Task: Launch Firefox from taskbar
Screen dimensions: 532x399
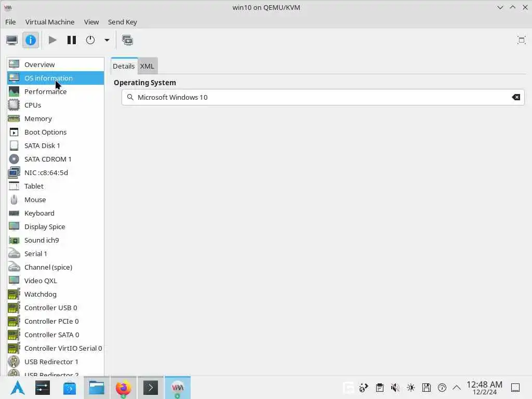Action: [x=123, y=388]
